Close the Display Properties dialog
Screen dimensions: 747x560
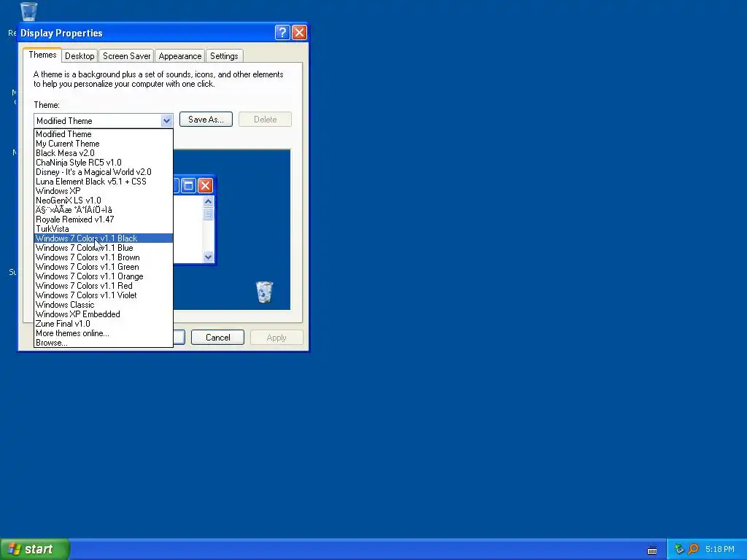299,32
